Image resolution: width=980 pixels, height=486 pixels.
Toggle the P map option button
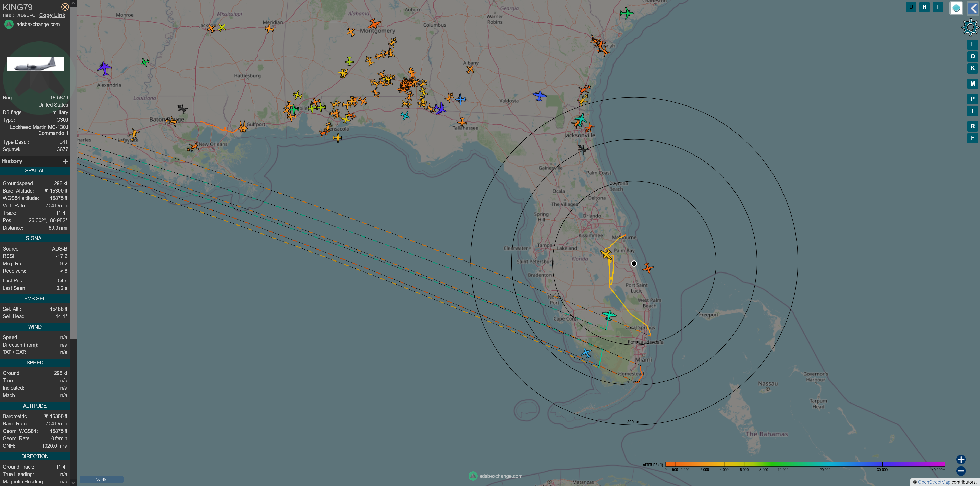973,99
